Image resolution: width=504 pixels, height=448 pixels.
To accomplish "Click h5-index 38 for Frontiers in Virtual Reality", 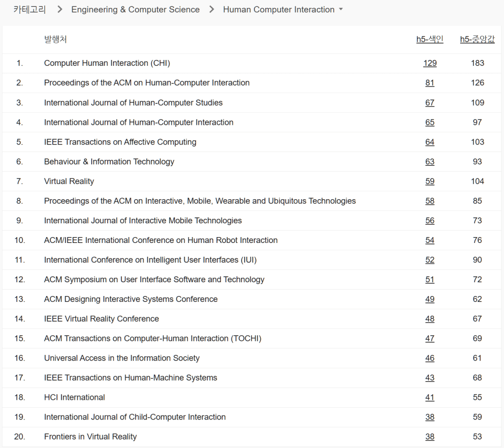I will coord(430,437).
